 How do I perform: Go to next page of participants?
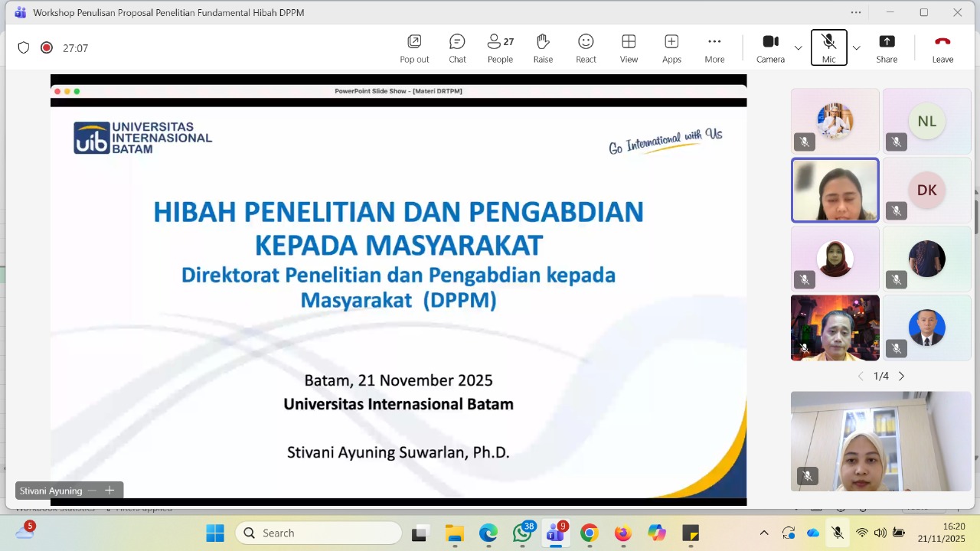click(x=901, y=376)
